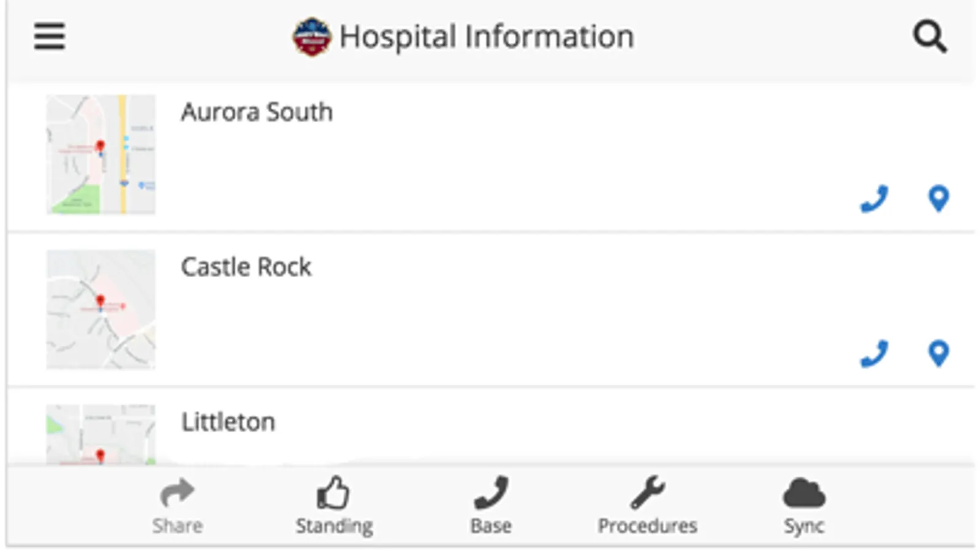
Task: Tap the Sync cloud icon
Action: [804, 493]
